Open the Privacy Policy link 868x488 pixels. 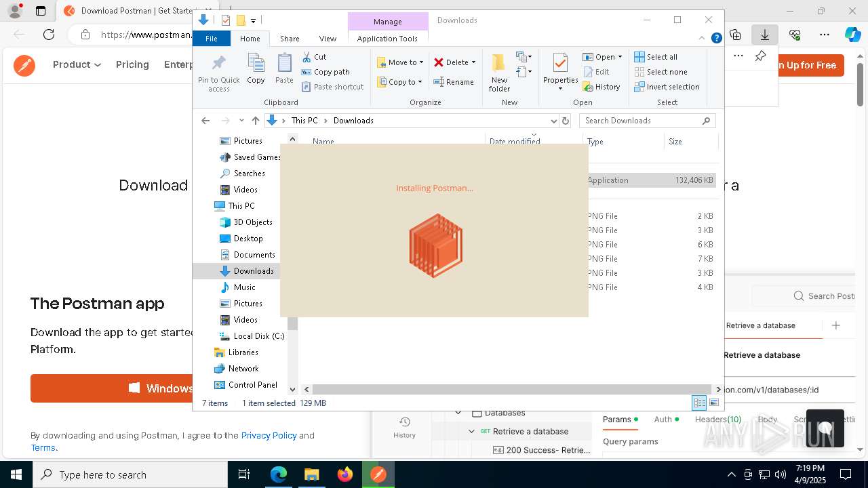point(269,435)
